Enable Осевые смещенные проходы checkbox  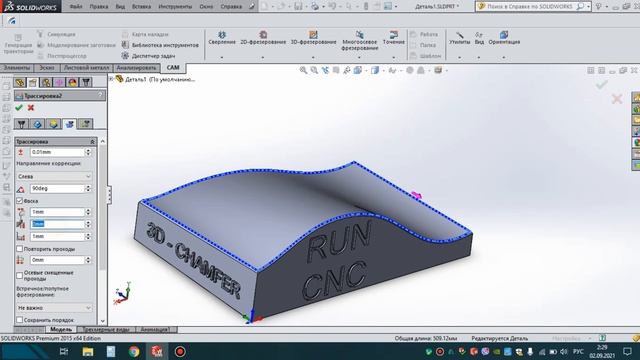coord(19,276)
